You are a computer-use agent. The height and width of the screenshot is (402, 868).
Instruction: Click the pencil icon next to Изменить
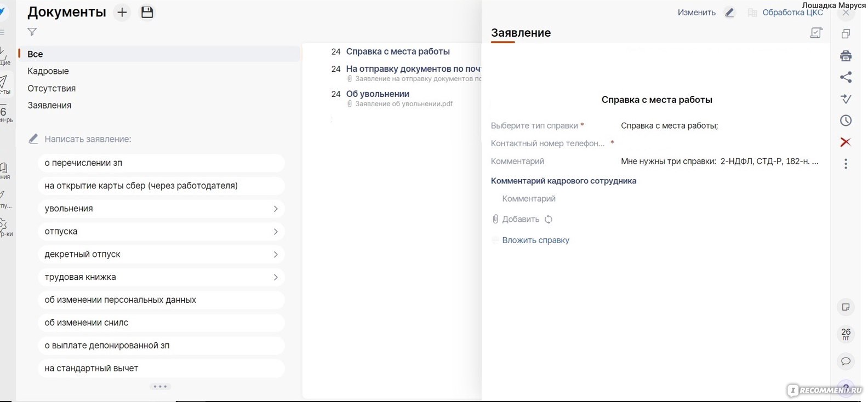729,13
